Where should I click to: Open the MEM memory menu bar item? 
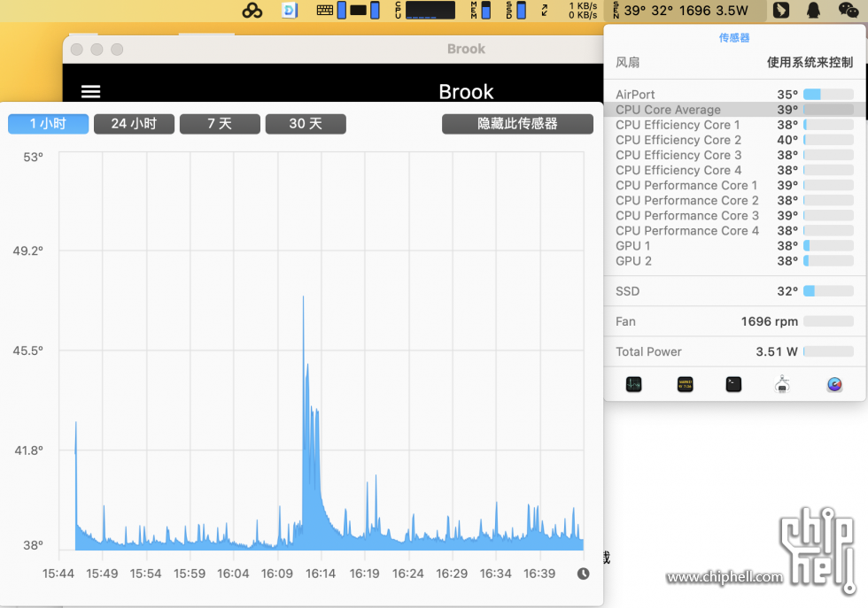pyautogui.click(x=480, y=10)
